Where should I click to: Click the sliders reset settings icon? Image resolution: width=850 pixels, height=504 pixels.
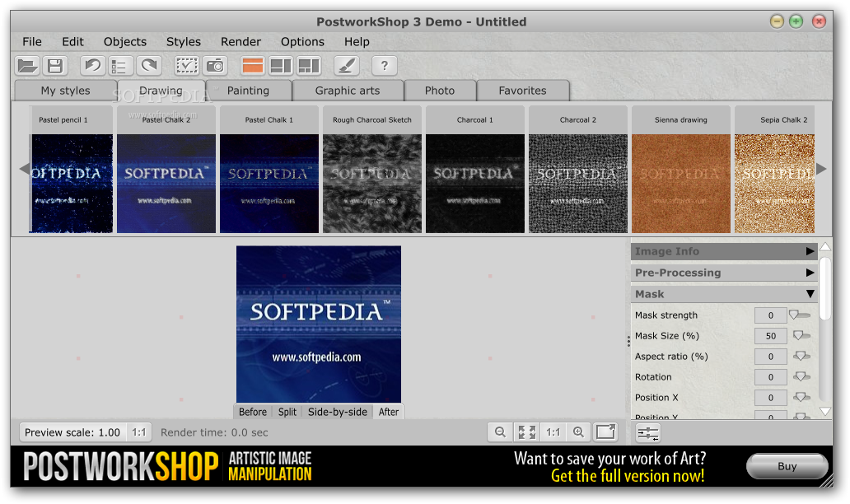tap(648, 433)
